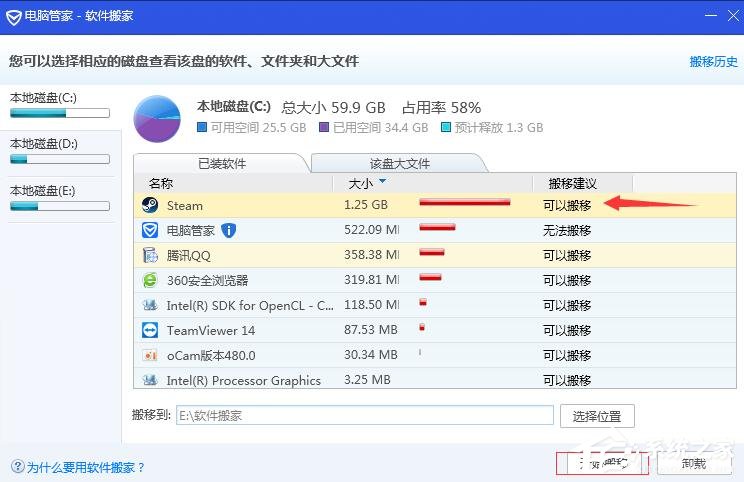Select the 腾讯QQ program icon
This screenshot has width=744, height=482.
point(150,255)
